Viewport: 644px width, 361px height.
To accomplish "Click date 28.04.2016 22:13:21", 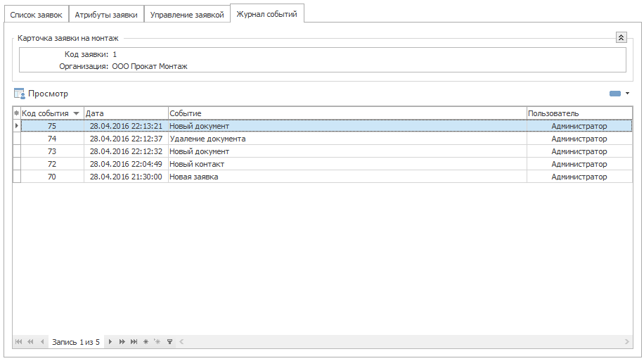I will tap(126, 126).
